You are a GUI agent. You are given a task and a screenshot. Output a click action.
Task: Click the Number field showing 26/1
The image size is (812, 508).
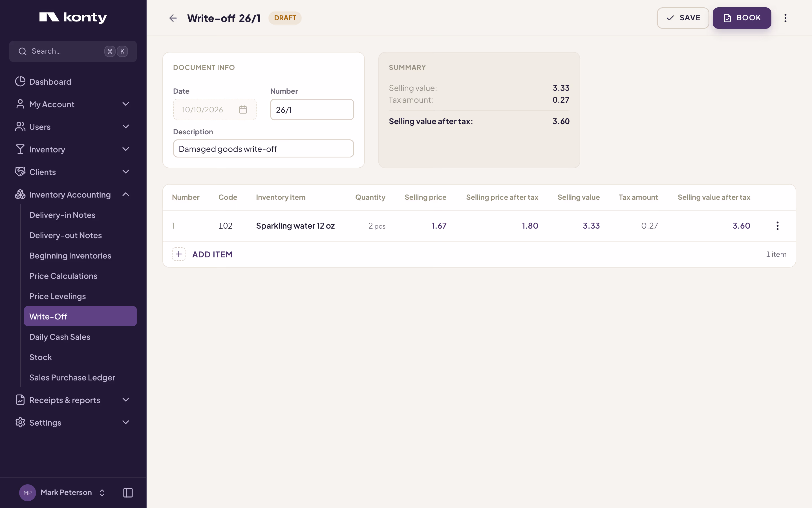312,110
